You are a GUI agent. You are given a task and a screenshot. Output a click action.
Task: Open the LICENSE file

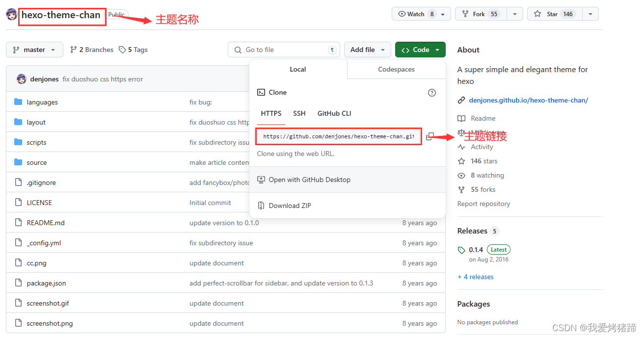click(39, 203)
